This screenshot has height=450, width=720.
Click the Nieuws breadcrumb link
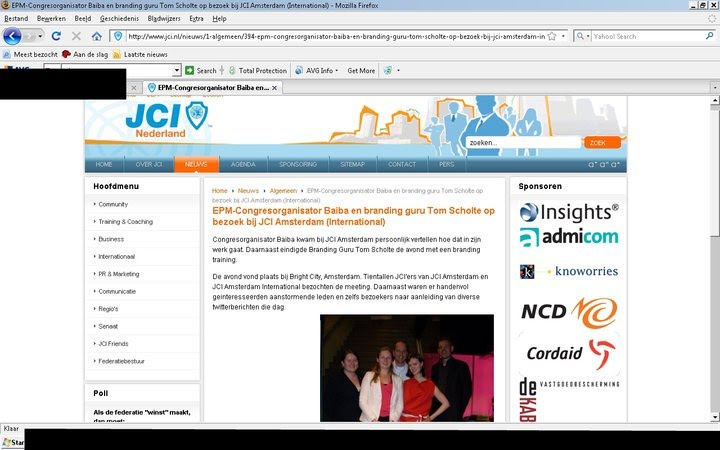(248, 191)
